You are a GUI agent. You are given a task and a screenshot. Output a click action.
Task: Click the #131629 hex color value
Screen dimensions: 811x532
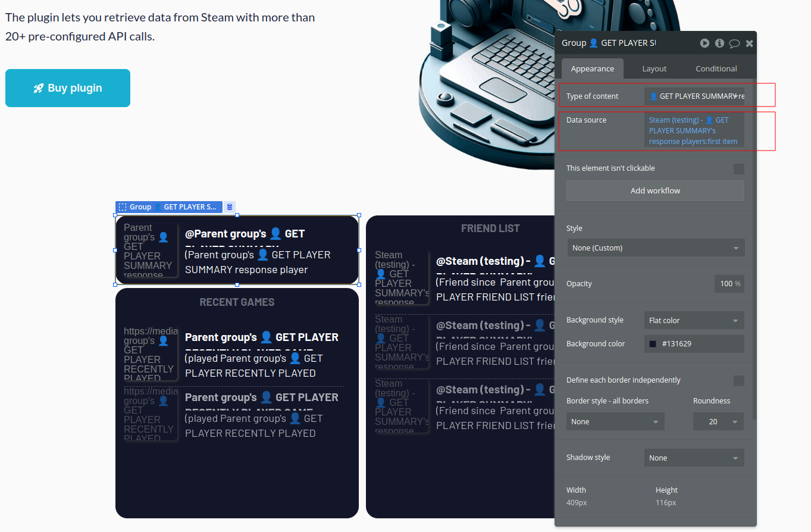(x=677, y=344)
